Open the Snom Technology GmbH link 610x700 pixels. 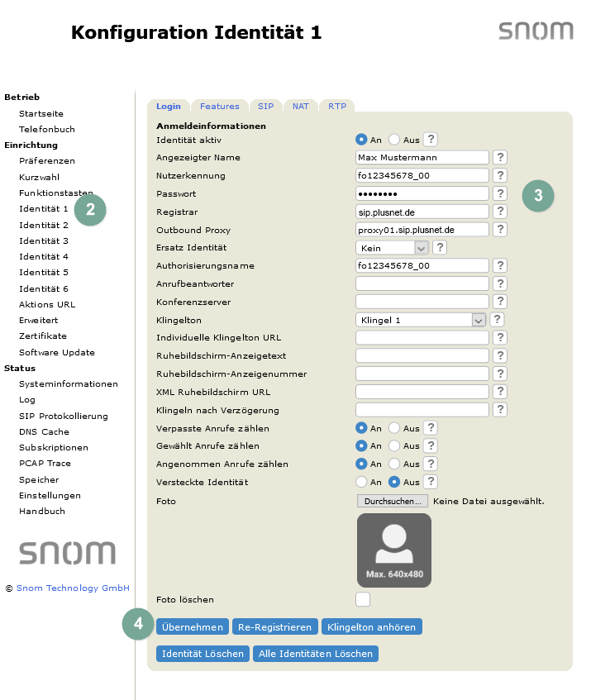(x=73, y=588)
